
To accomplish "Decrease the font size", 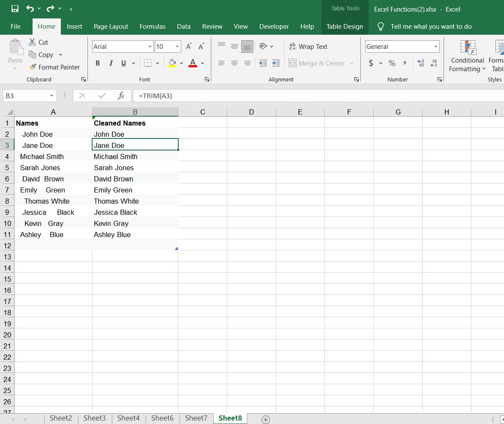I will click(x=201, y=47).
